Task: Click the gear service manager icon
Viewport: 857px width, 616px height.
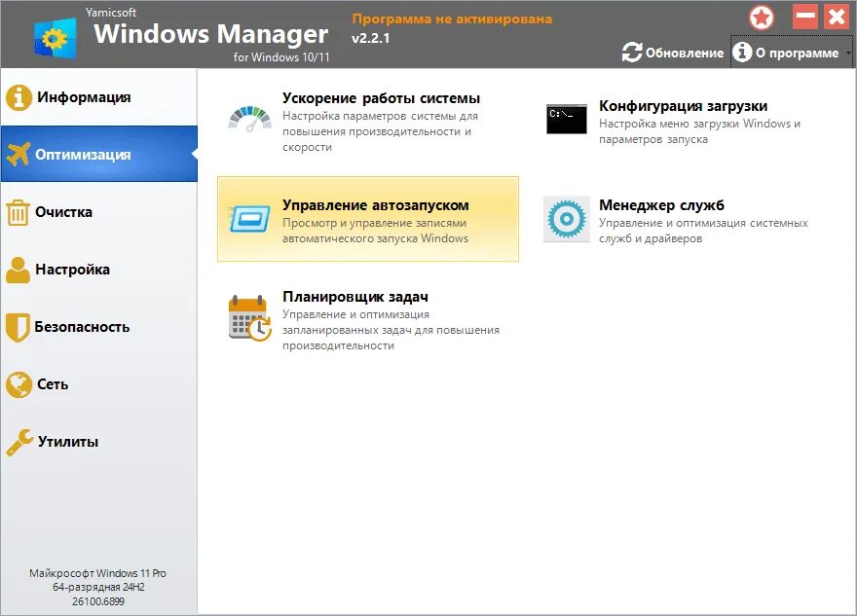Action: [567, 219]
